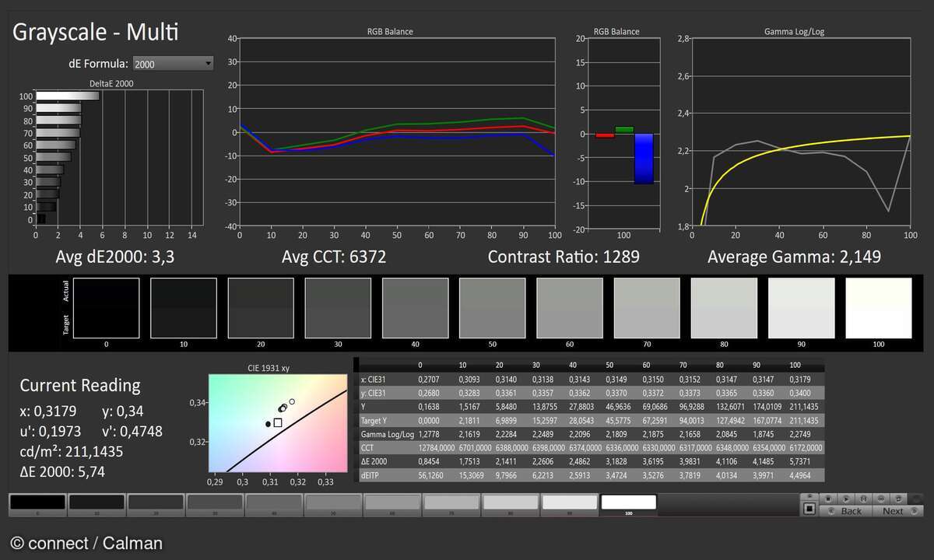This screenshot has width=934, height=560.
Task: Select the 50 gray swatch in level strip
Action: coord(332,503)
